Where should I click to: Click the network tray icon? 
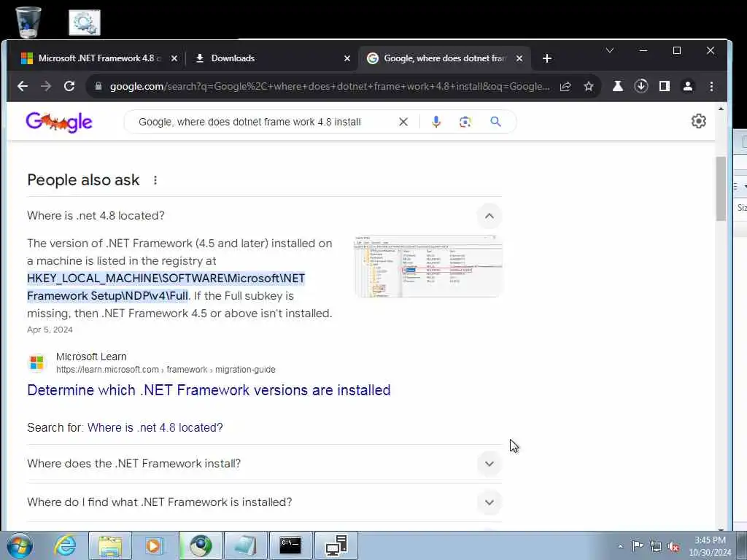(656, 546)
